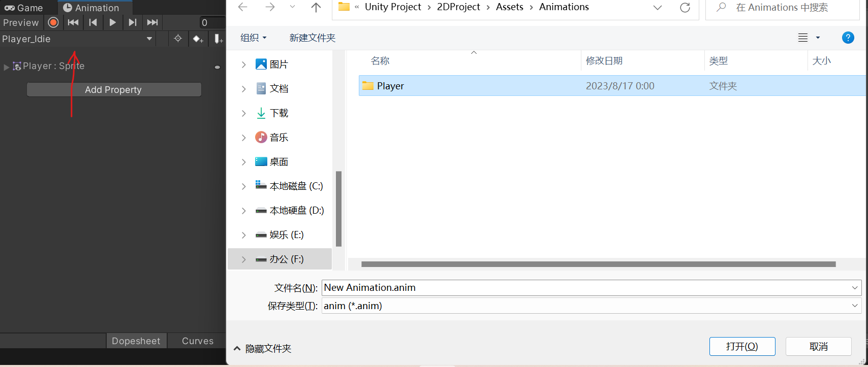
Task: Jump to last keyframe of animation
Action: pyautogui.click(x=152, y=22)
